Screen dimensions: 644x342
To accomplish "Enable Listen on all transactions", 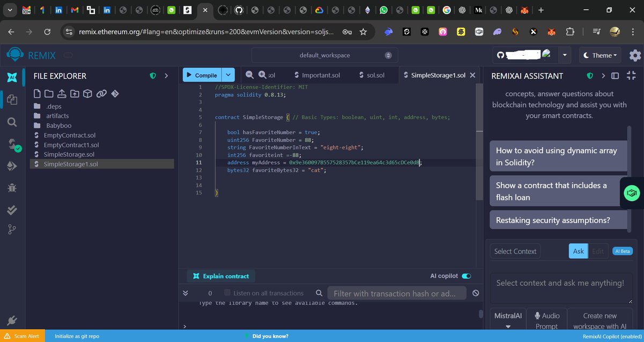I will pos(226,293).
